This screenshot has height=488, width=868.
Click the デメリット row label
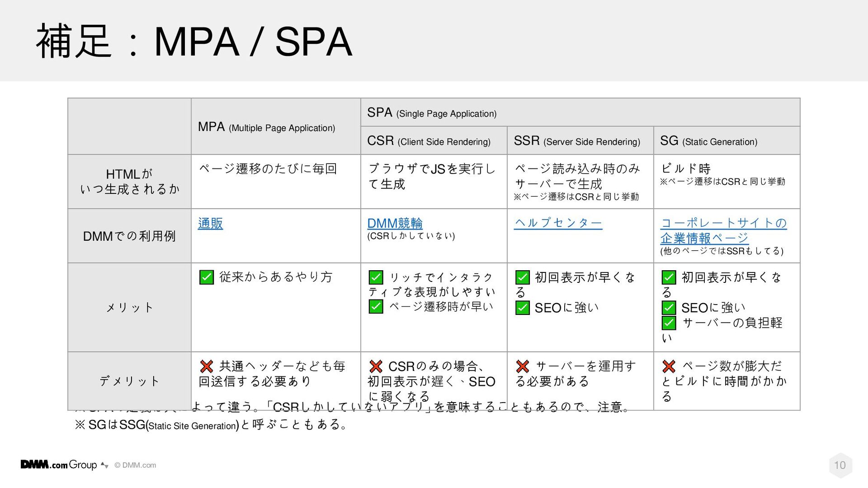129,381
